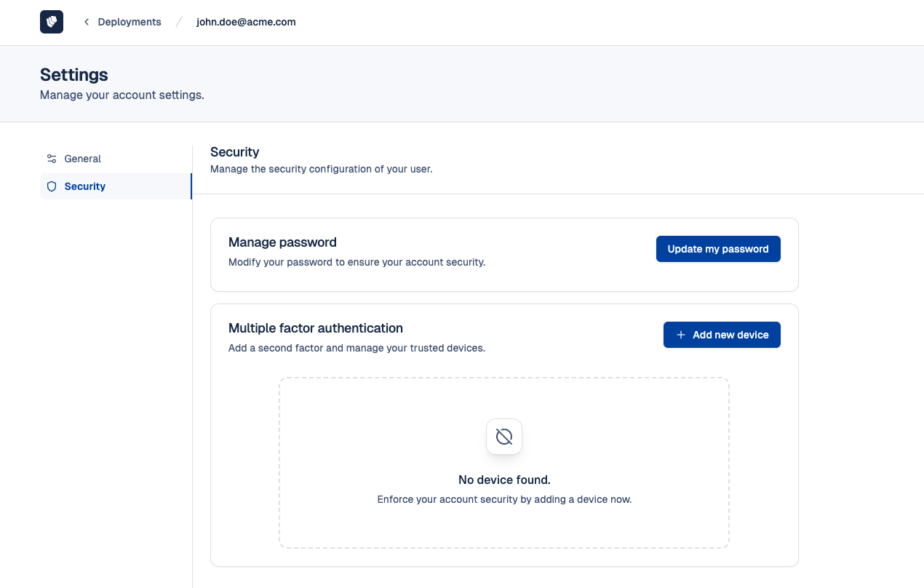The width and height of the screenshot is (924, 588).
Task: Open the General settings tab
Action: (x=82, y=159)
